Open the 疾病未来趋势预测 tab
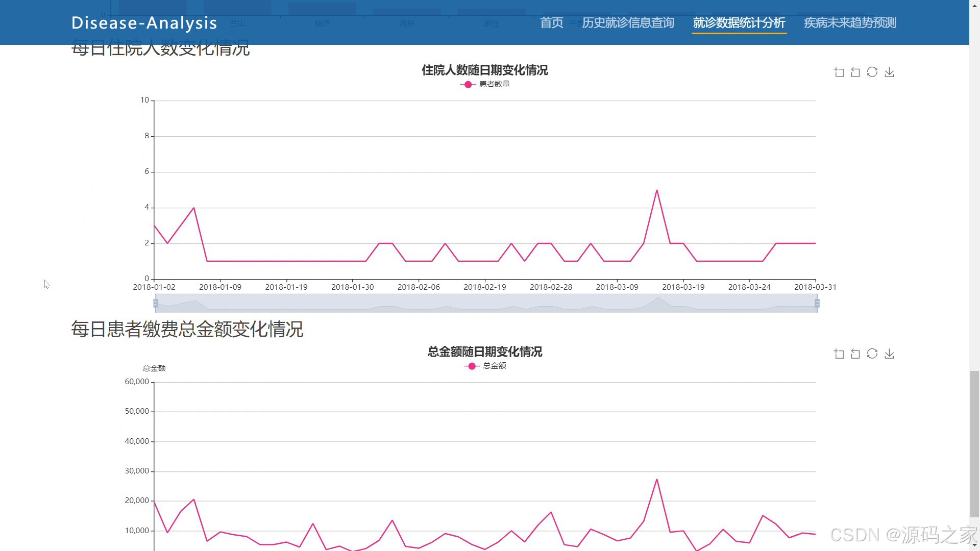This screenshot has width=980, height=551. (x=850, y=23)
